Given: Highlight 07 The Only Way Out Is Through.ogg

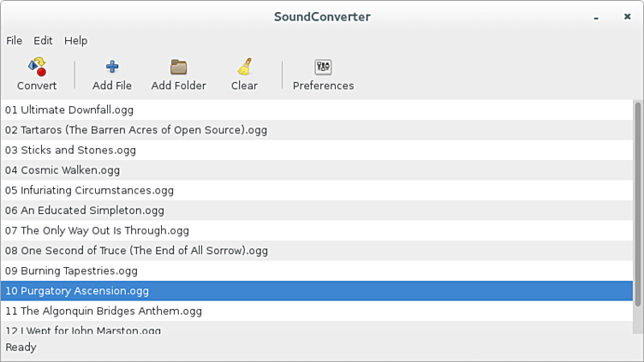Looking at the screenshot, I should (97, 230).
